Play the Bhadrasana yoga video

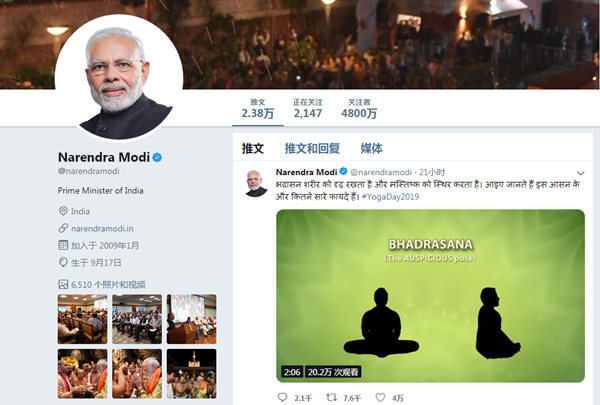[430, 296]
